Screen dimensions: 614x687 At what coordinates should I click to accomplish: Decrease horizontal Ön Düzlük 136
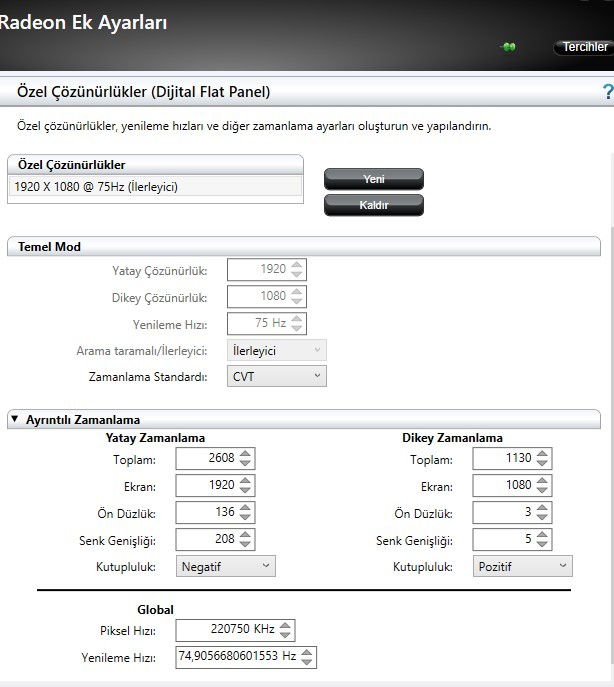[245, 517]
